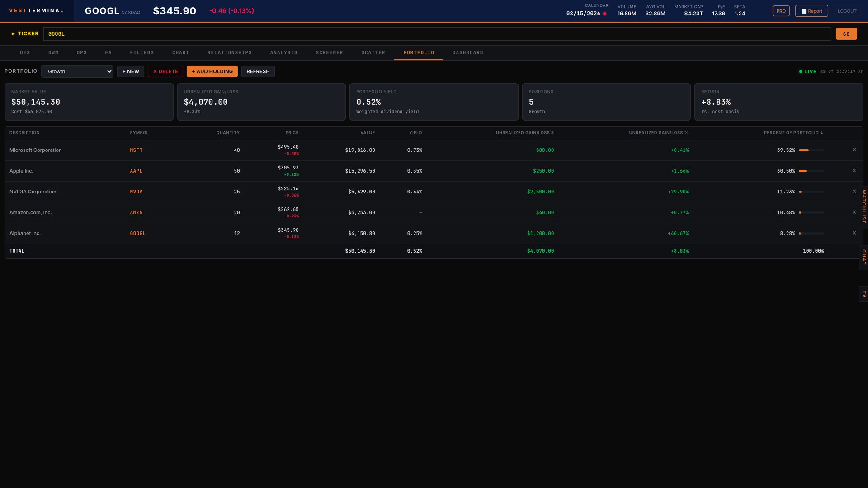Screen dimensions: 868x488
Task: Click the LOGOUT link
Action: click(x=847, y=11)
